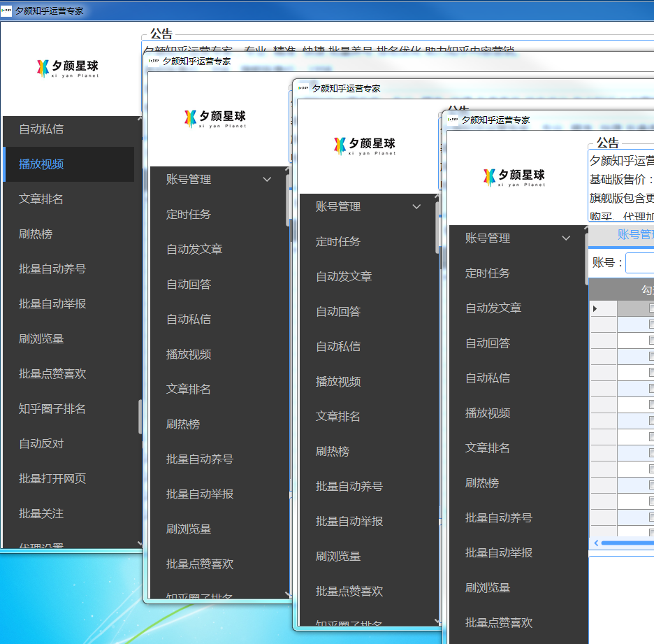Image resolution: width=654 pixels, height=644 pixels.
Task: Open 批量自动举报 in the backmost window
Action: [52, 304]
